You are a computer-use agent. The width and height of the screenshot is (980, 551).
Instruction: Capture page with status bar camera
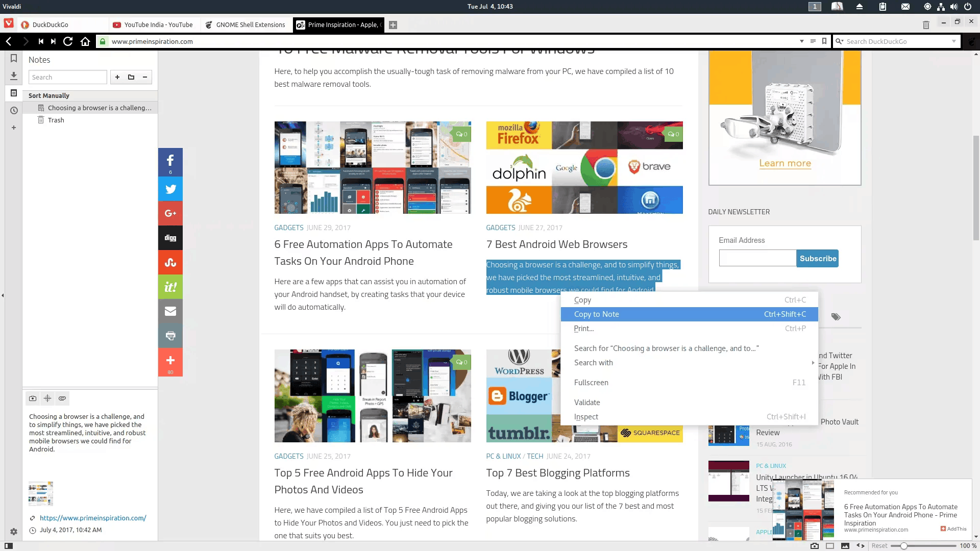coord(815,546)
